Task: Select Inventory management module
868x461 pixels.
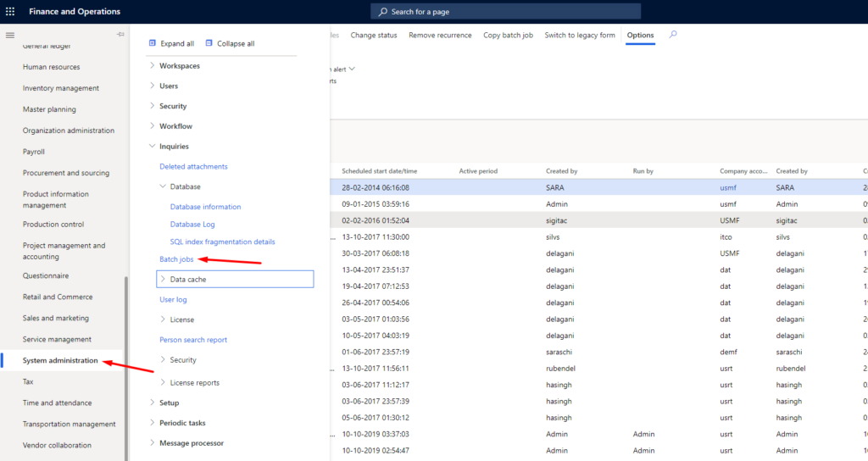Action: [x=61, y=88]
